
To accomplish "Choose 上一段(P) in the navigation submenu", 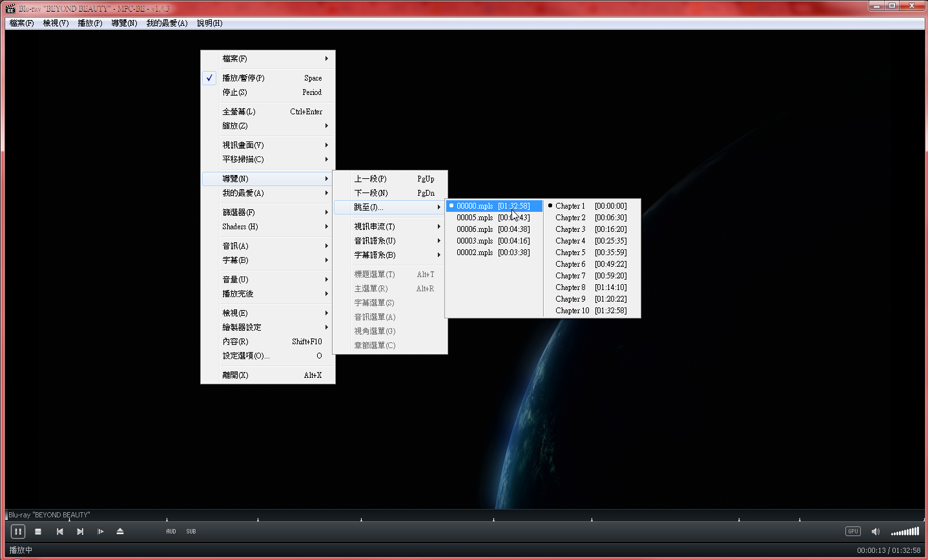I will tap(390, 179).
